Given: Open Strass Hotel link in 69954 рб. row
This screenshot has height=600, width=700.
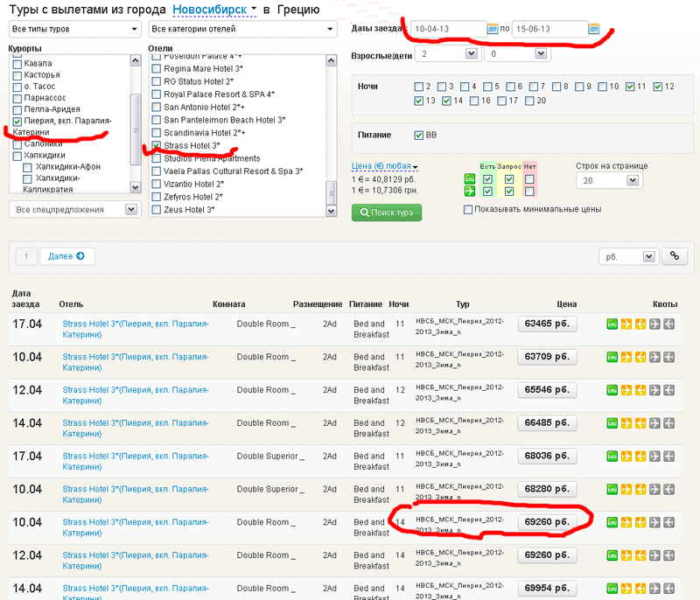Looking at the screenshot, I should (x=136, y=593).
